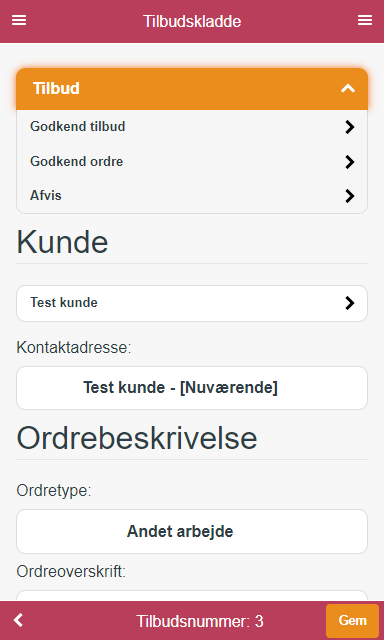The image size is (385, 641).
Task: Open the Ordretype dropdown showing Andet arbejde
Action: coord(192,531)
